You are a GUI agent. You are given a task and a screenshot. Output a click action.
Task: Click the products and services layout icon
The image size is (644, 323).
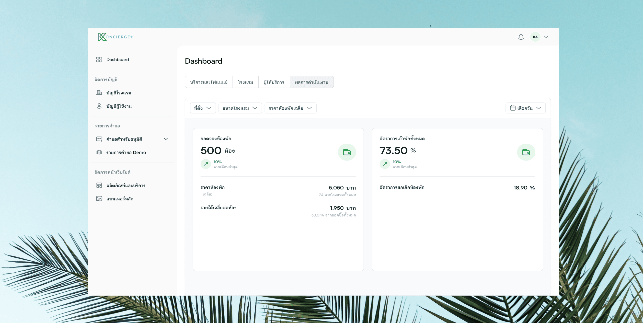pyautogui.click(x=99, y=185)
